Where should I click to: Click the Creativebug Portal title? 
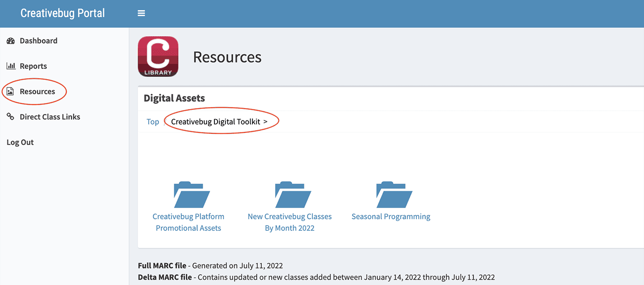pyautogui.click(x=63, y=13)
